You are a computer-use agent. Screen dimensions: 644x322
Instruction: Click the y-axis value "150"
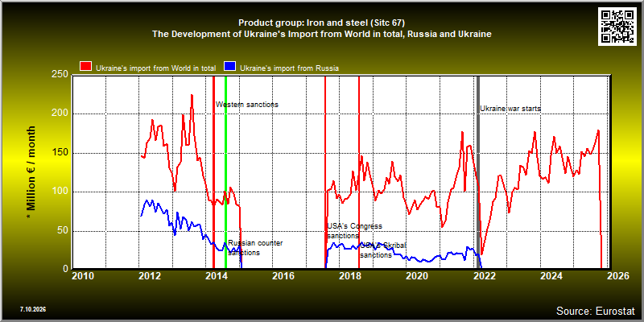pyautogui.click(x=60, y=153)
